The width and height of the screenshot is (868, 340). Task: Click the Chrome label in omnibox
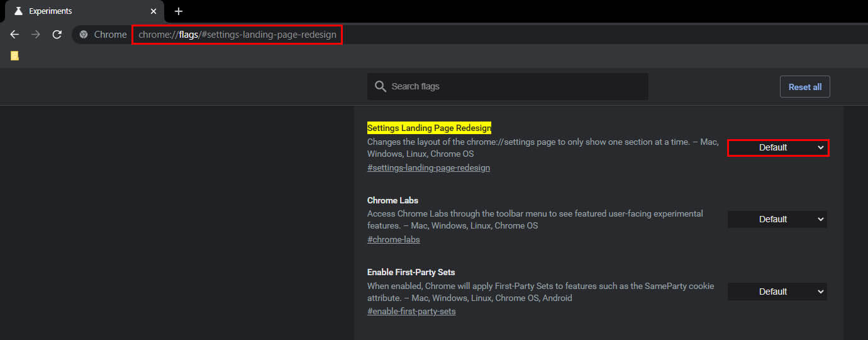click(110, 35)
